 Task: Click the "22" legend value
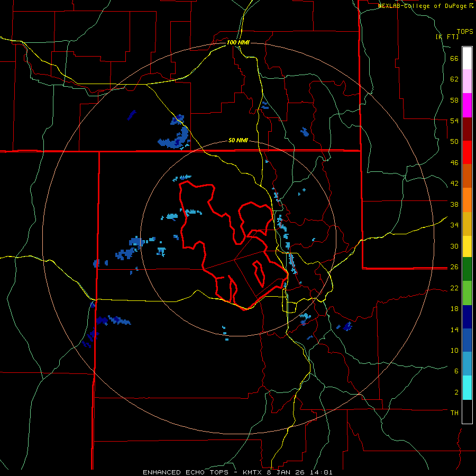click(454, 288)
